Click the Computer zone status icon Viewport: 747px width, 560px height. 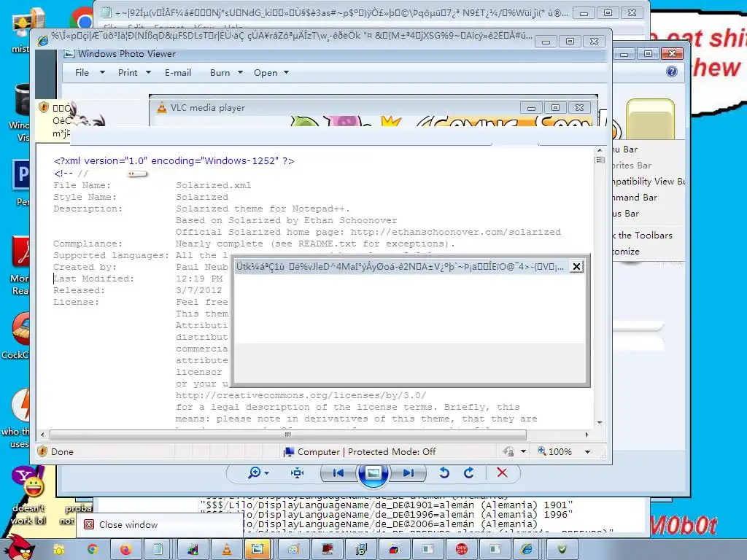288,451
